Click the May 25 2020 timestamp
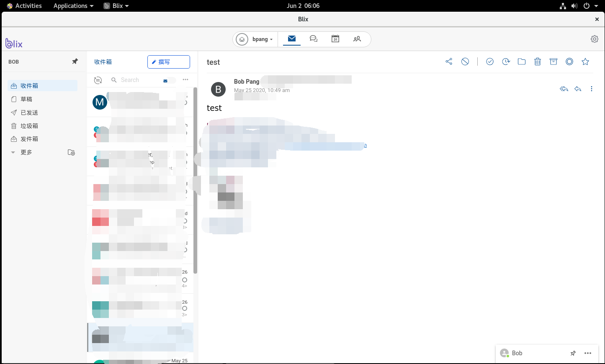Viewport: 605px width, 364px height. 262,90
